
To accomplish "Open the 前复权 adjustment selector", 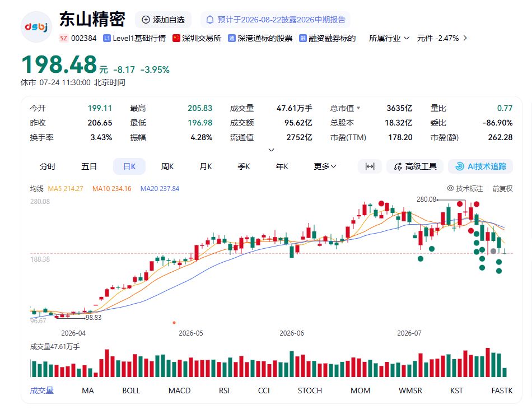I will pyautogui.click(x=502, y=188).
